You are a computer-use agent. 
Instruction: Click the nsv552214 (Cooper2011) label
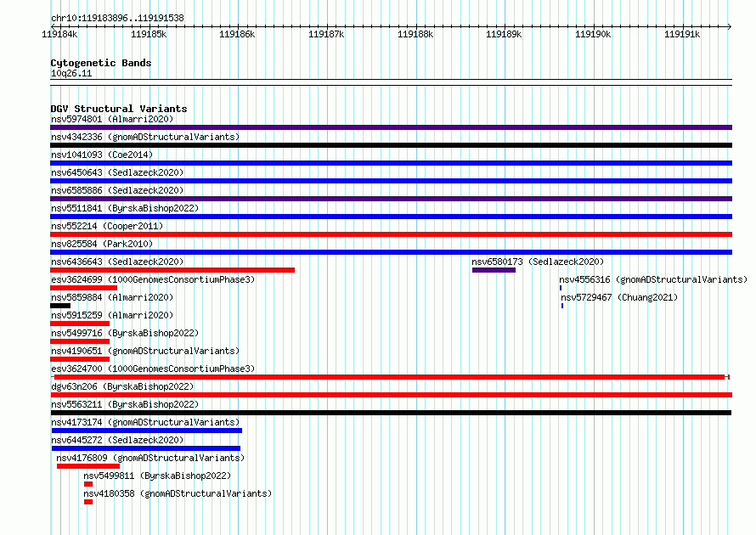tap(107, 226)
